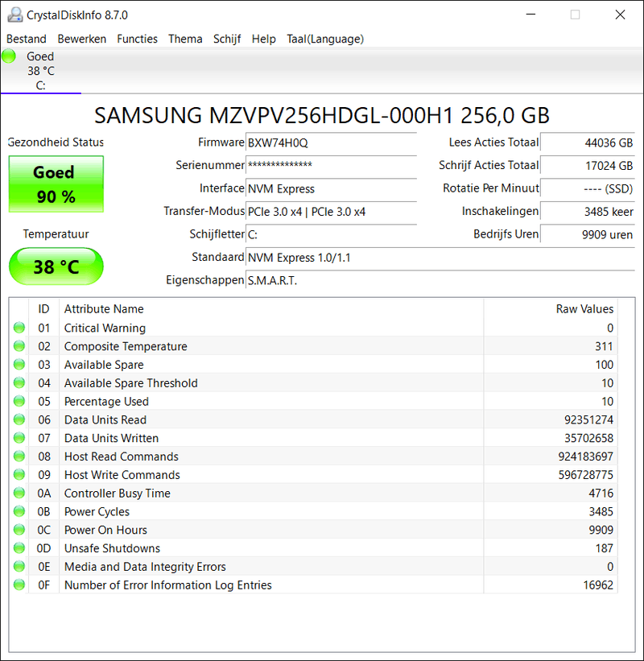644x661 pixels.
Task: Click status dot for Available Spare row
Action: point(19,364)
